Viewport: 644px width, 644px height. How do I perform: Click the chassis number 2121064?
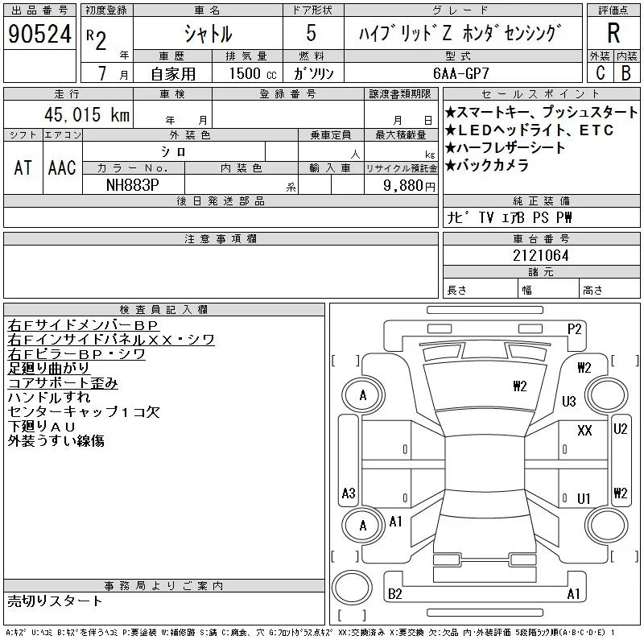[x=540, y=255]
